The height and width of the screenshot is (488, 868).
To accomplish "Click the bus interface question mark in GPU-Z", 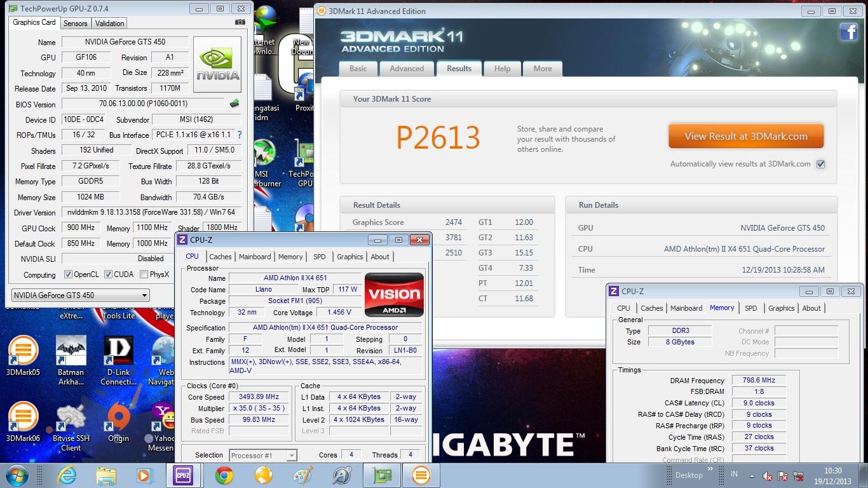I will 240,135.
